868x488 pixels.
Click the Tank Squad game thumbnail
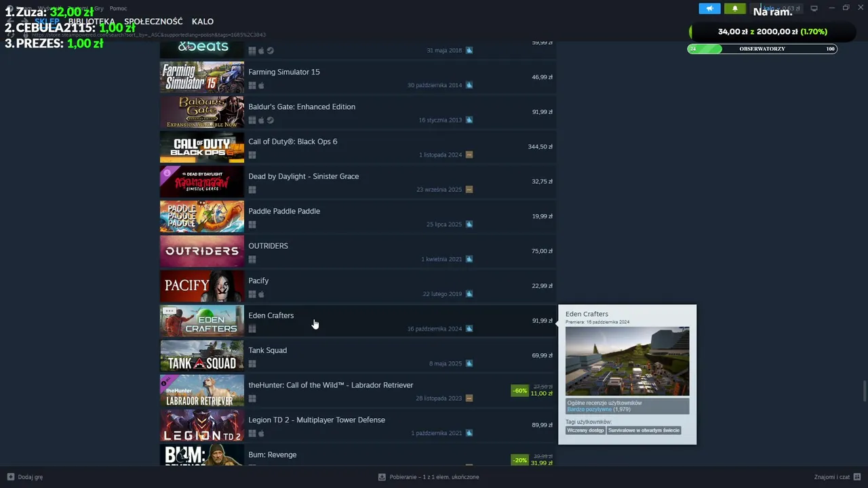[202, 356]
